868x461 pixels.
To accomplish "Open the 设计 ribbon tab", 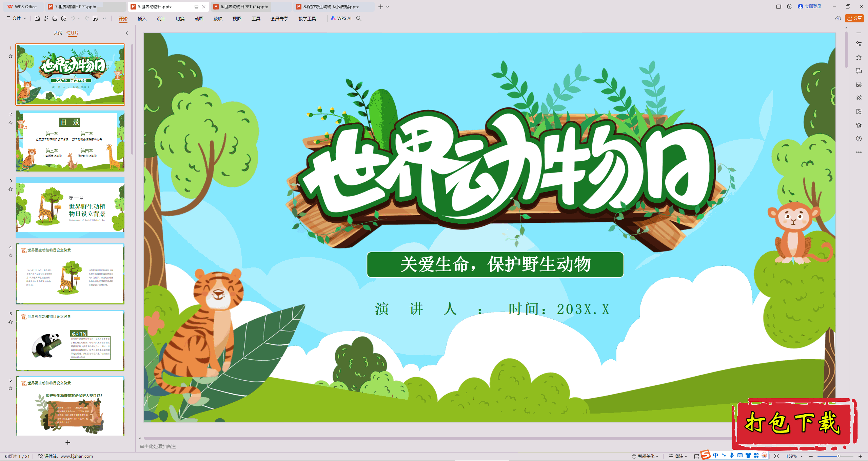I will tap(161, 19).
